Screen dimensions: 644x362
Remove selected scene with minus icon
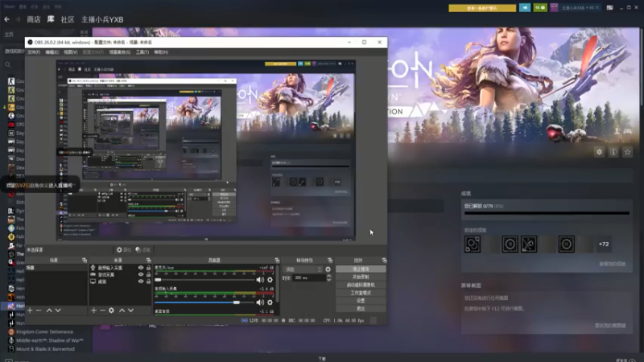(x=39, y=311)
